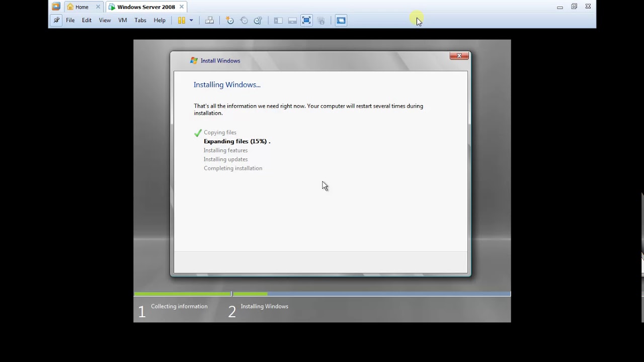Click the Installing features step

225,150
